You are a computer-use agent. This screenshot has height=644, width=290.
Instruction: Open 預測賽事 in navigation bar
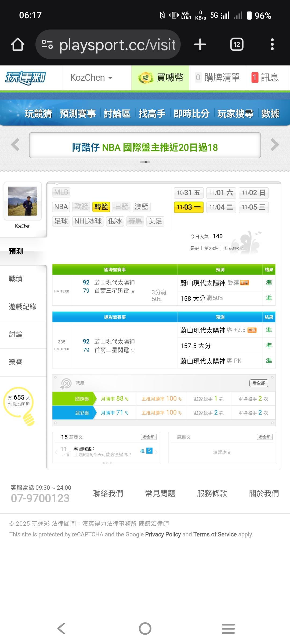[78, 114]
